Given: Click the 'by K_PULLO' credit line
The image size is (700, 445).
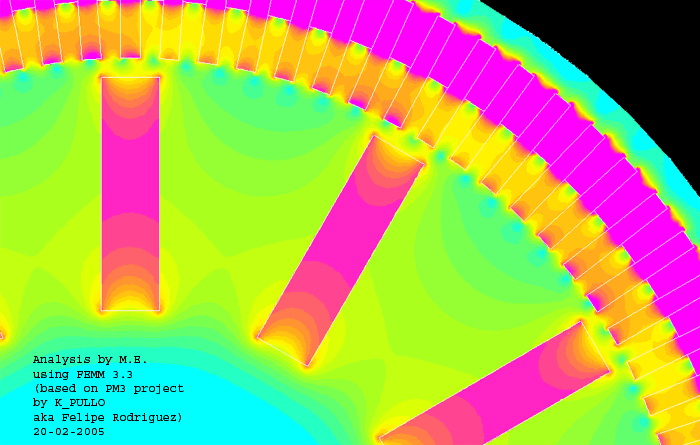Looking at the screenshot, I should [x=69, y=402].
